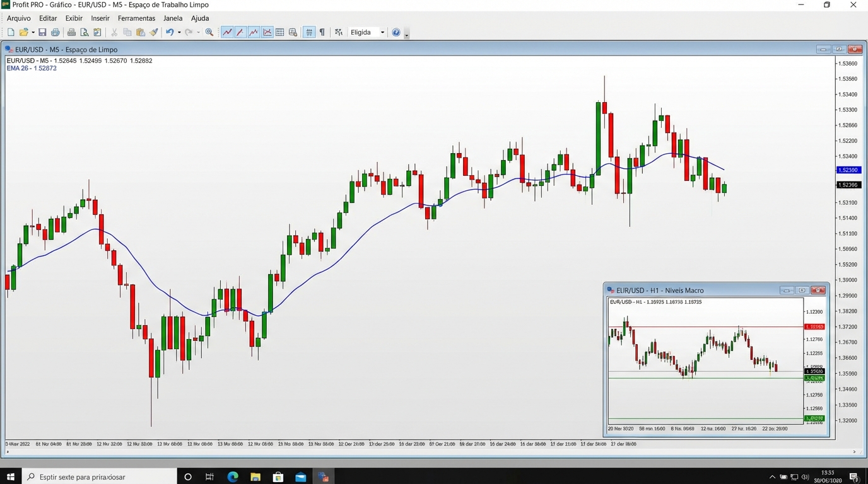
Task: Expand the Open folder dropdown arrow
Action: point(33,32)
